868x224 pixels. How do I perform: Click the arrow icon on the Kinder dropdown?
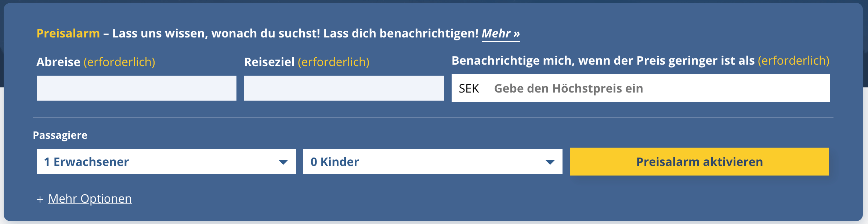(x=550, y=162)
